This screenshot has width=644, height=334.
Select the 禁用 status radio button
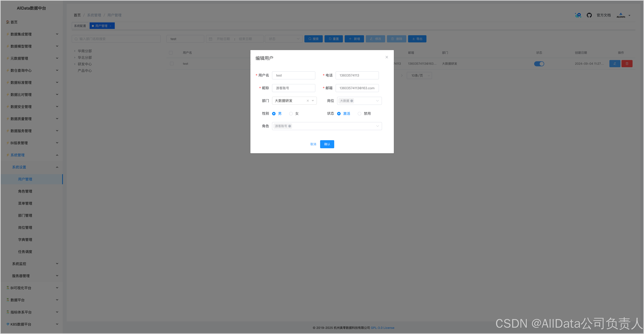point(359,114)
